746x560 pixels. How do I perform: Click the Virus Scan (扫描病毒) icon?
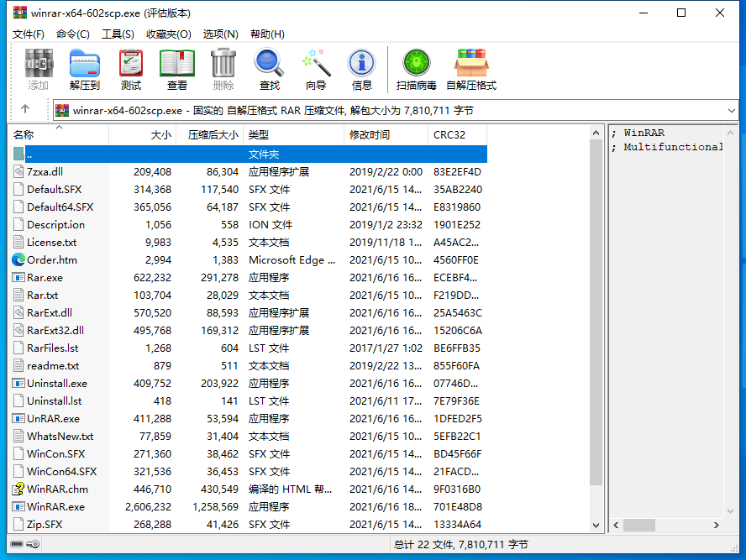point(417,63)
